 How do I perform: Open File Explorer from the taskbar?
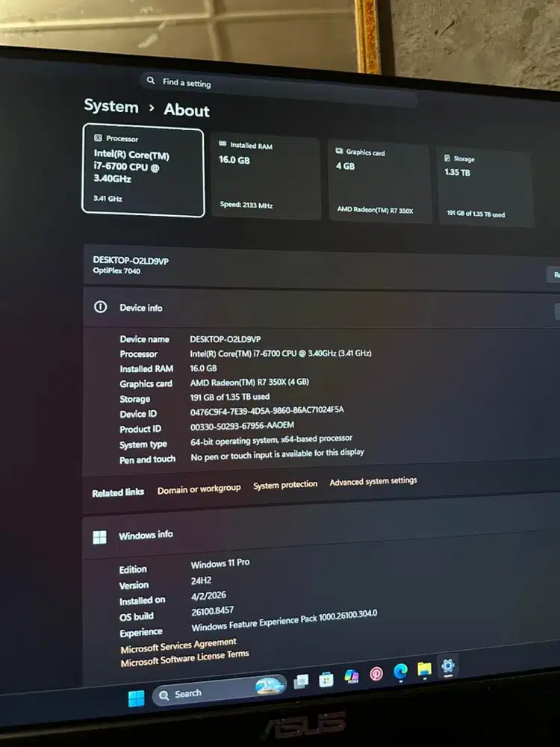tap(424, 669)
